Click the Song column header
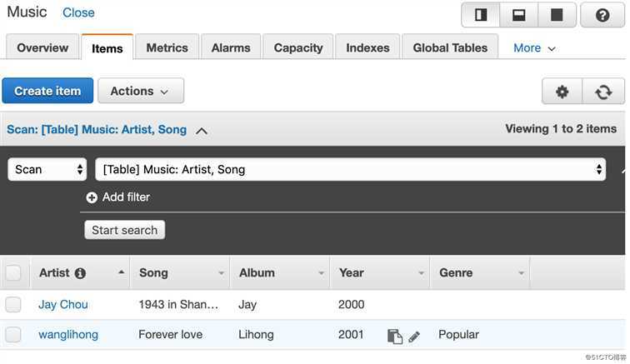 click(180, 273)
